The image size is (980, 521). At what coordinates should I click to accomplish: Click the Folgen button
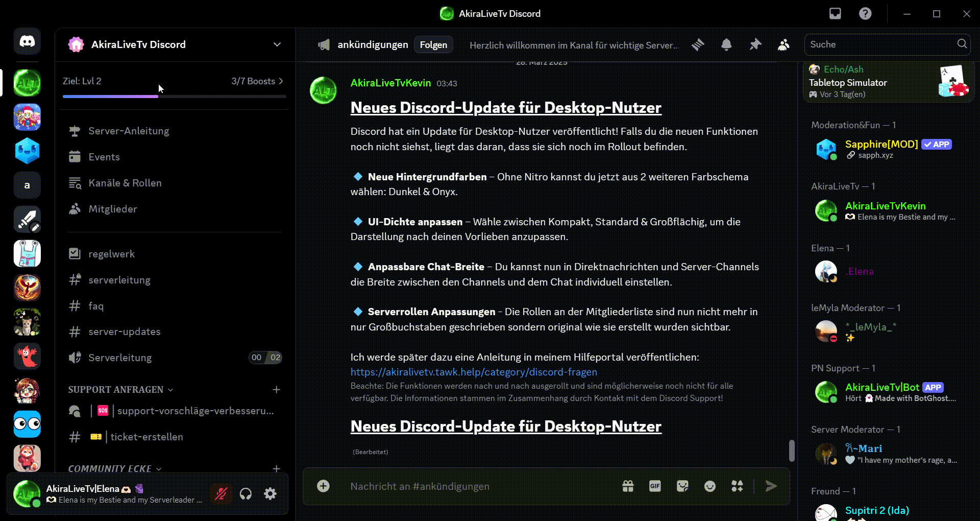coord(433,45)
